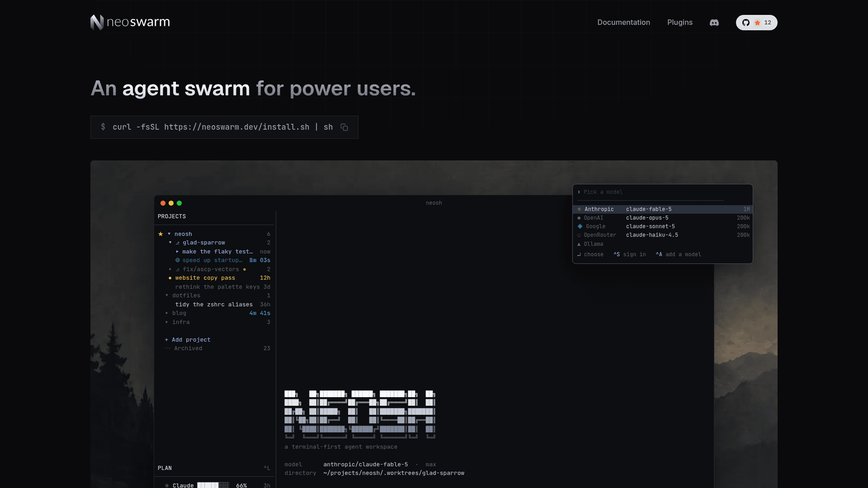Click the anthropic/claude-fable-5 model value
The height and width of the screenshot is (488, 868).
pyautogui.click(x=365, y=465)
